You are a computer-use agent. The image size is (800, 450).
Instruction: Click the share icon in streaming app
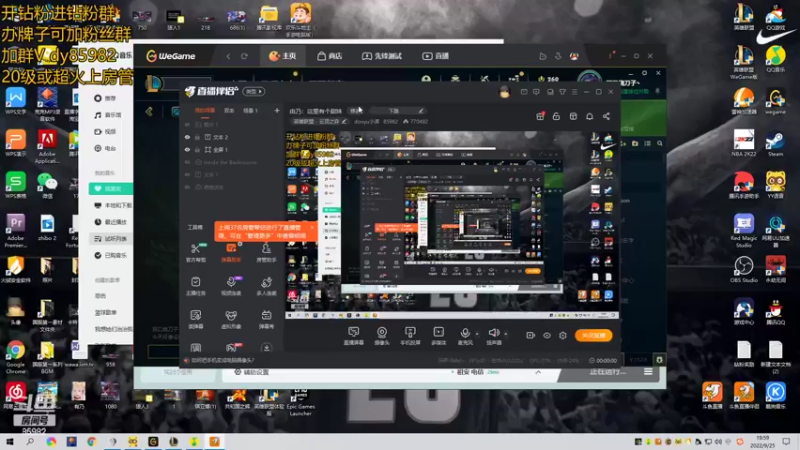(606, 116)
